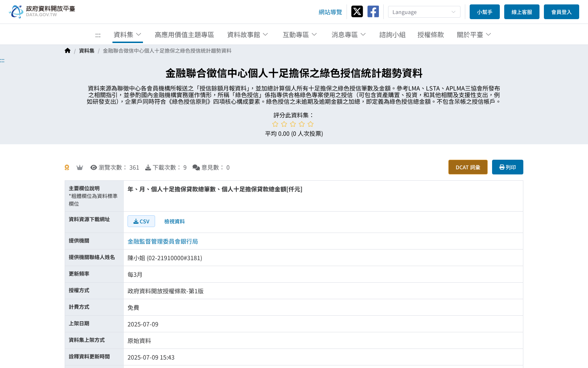Open the 授權條款 menu item
Image resolution: width=588 pixels, height=368 pixels.
[x=431, y=35]
